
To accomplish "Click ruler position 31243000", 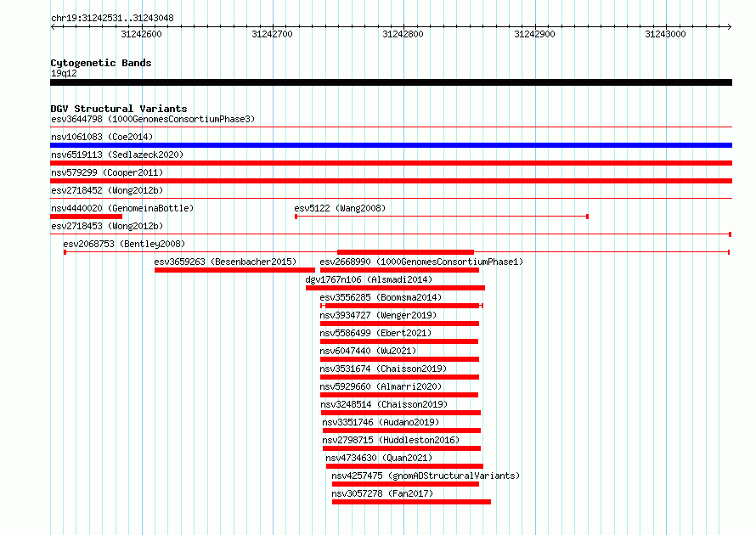I will tap(665, 34).
